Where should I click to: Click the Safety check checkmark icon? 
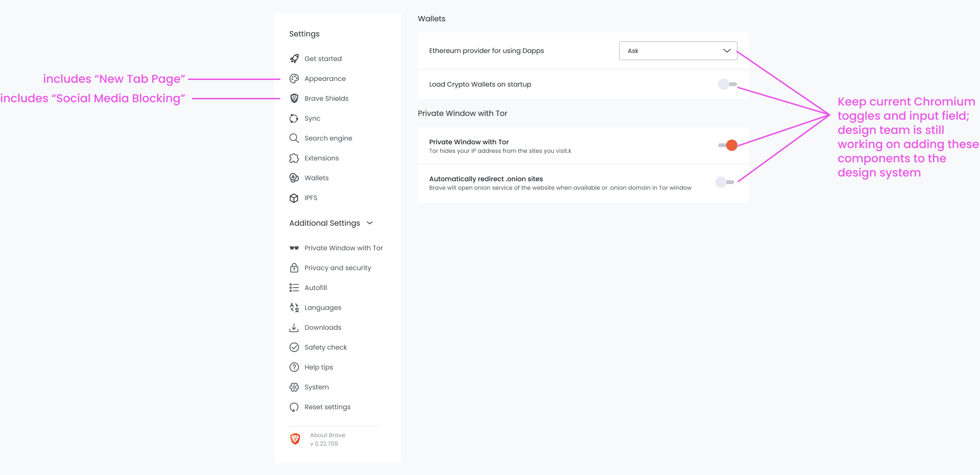pos(294,347)
